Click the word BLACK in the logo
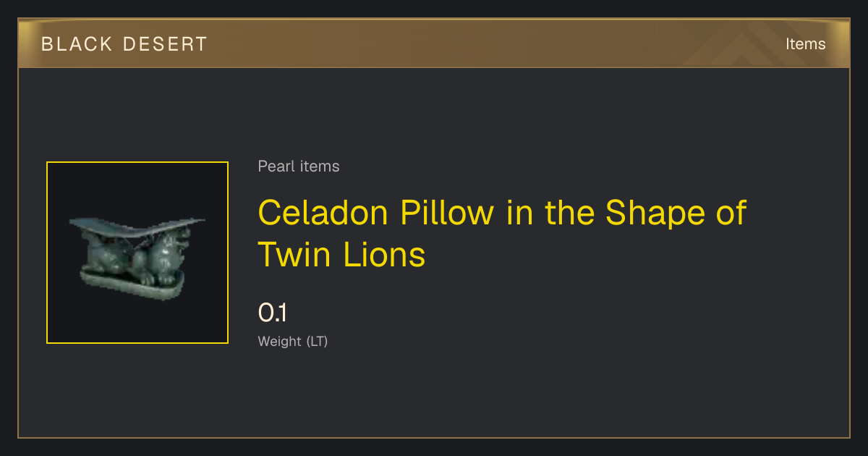 [77, 44]
